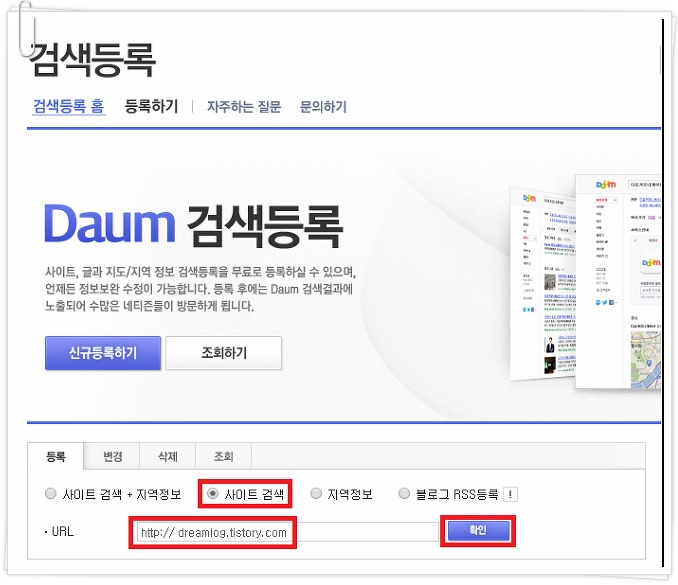The height and width of the screenshot is (585, 678).
Task: Switch to the 삭제 tab
Action: 168,456
